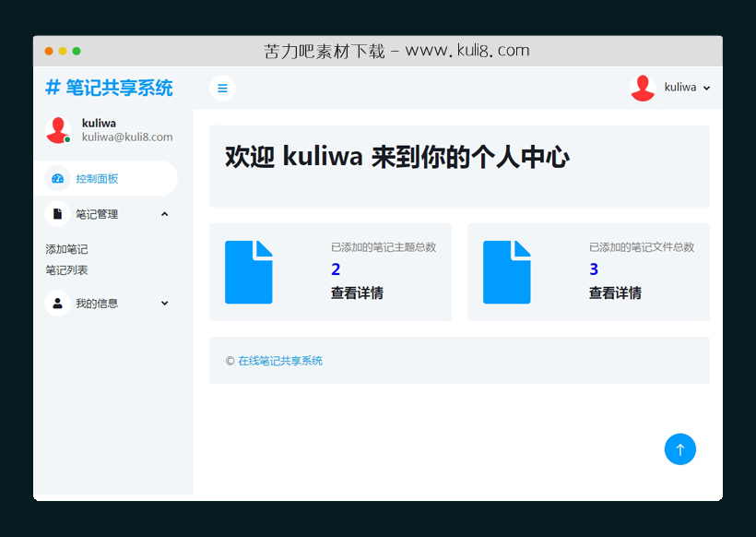
Task: Click the hash icon in 笔记共享系统 logo
Action: [52, 88]
